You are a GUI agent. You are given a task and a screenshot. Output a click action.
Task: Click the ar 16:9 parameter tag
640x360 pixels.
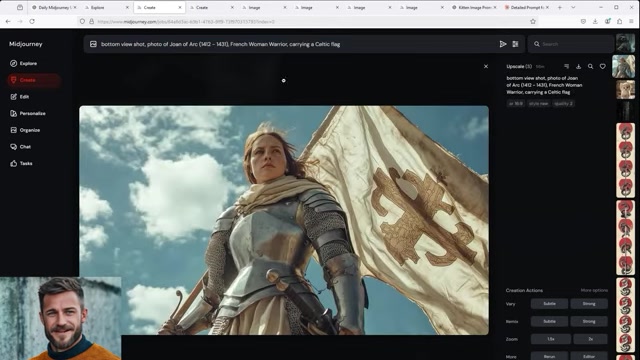516,104
